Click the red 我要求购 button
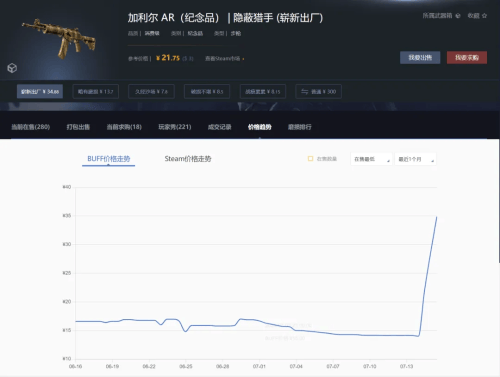 467,58
